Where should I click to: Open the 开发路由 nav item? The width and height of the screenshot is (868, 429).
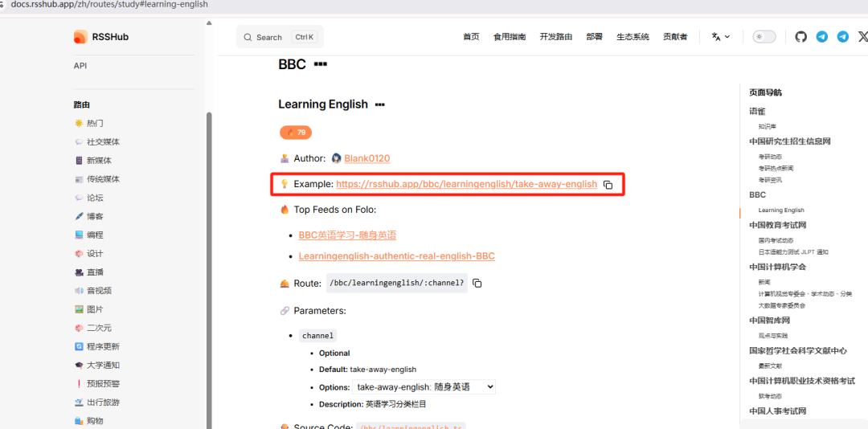pyautogui.click(x=555, y=37)
